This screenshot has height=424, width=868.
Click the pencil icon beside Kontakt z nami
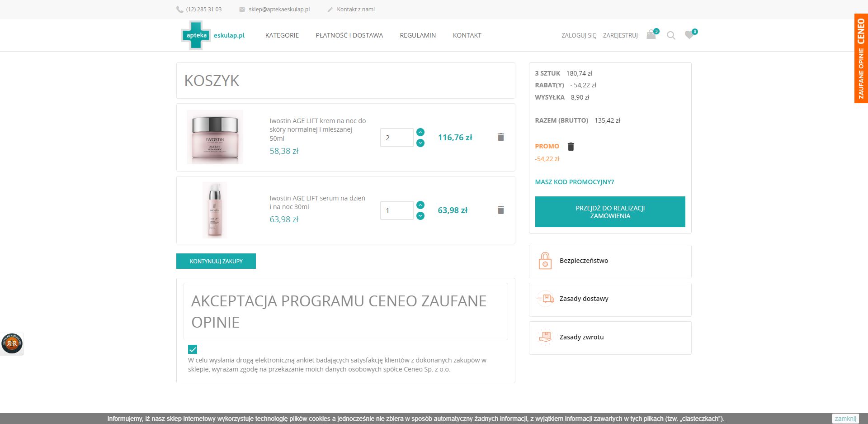[x=330, y=10]
